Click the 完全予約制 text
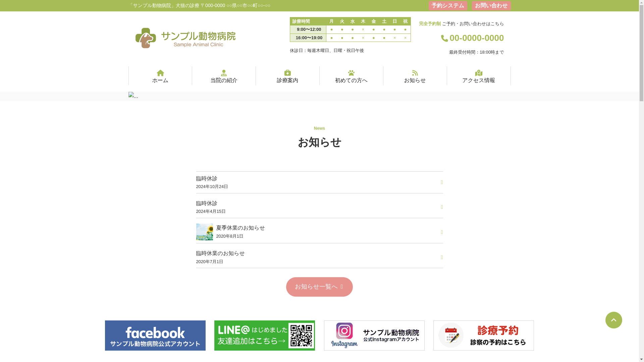 pos(430,24)
